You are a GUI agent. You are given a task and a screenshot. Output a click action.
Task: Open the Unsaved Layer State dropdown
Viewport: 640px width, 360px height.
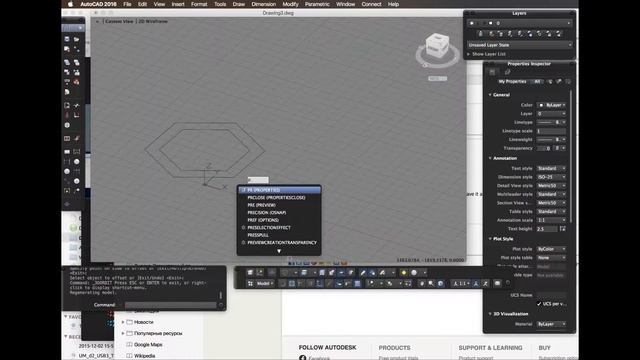[520, 45]
